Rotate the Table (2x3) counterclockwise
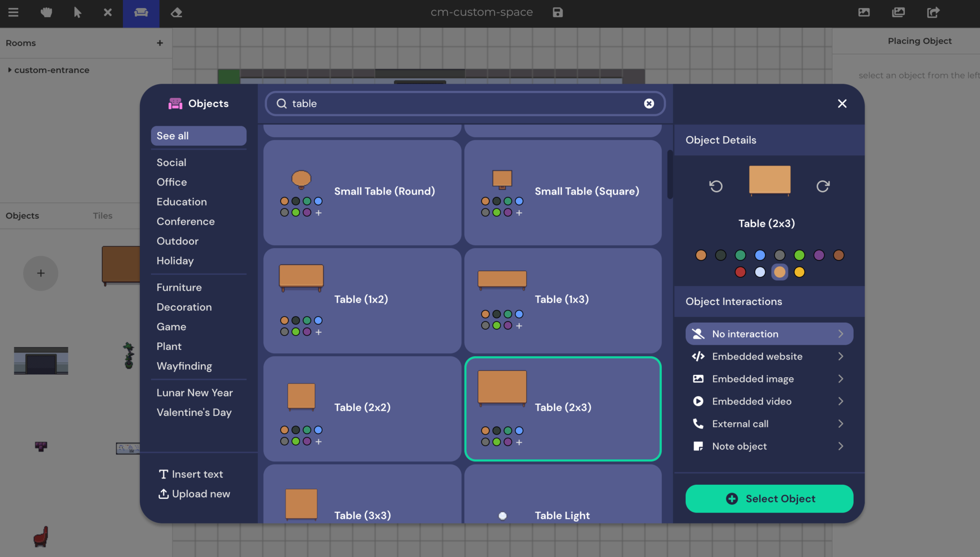 coord(715,186)
